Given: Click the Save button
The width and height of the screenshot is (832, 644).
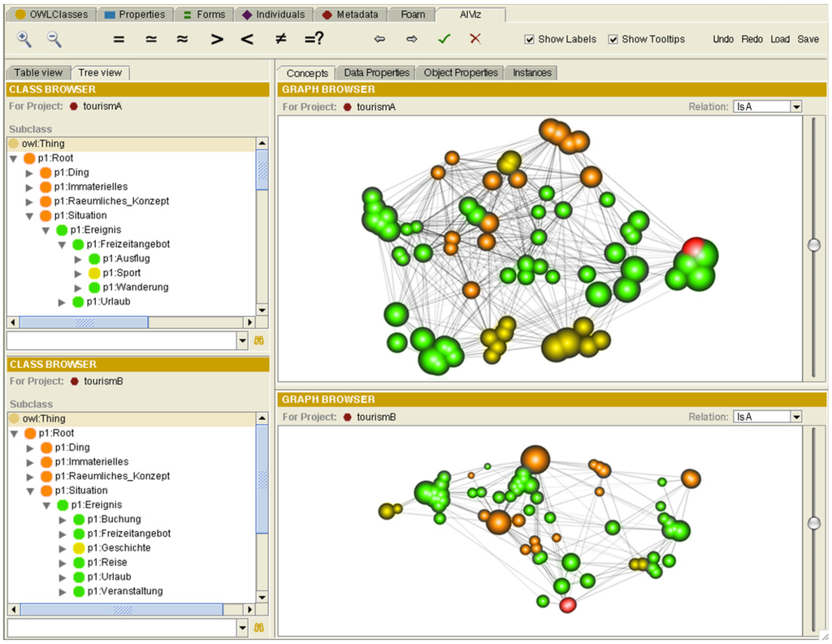Looking at the screenshot, I should click(x=808, y=39).
